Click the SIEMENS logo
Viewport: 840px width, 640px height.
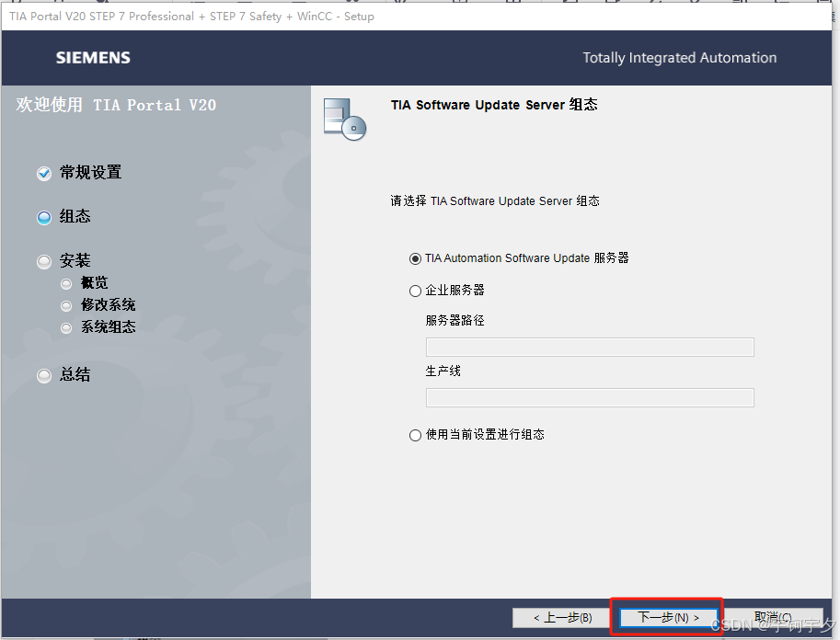click(x=93, y=58)
